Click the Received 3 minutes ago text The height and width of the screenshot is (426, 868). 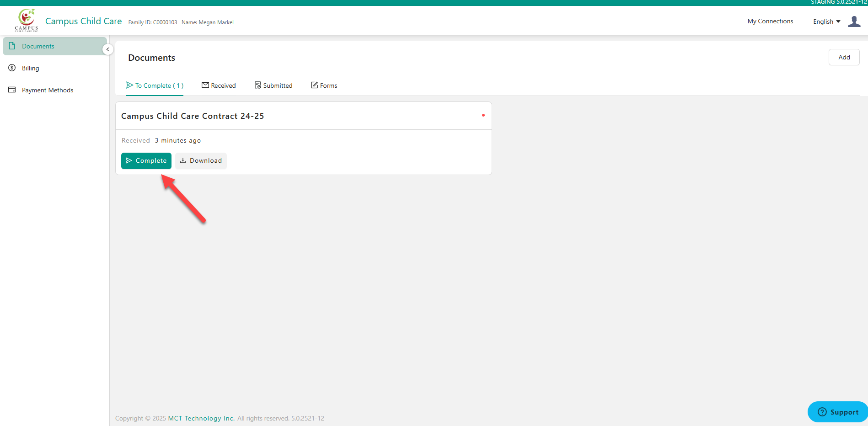pos(161,140)
